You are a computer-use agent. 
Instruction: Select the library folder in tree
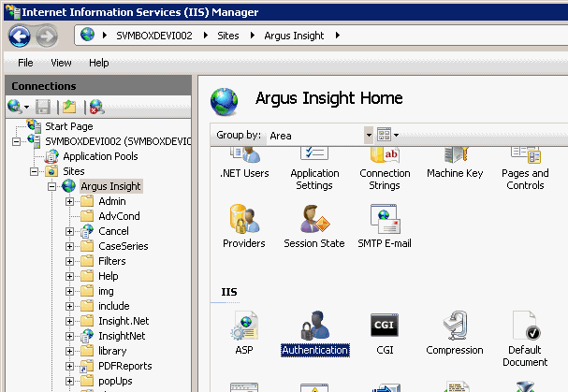pos(112,351)
